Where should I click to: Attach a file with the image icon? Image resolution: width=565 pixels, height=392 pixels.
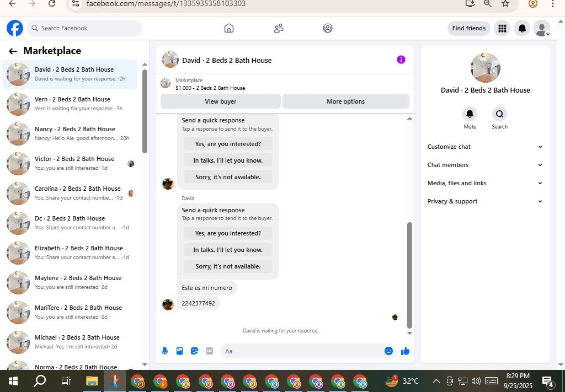click(179, 351)
